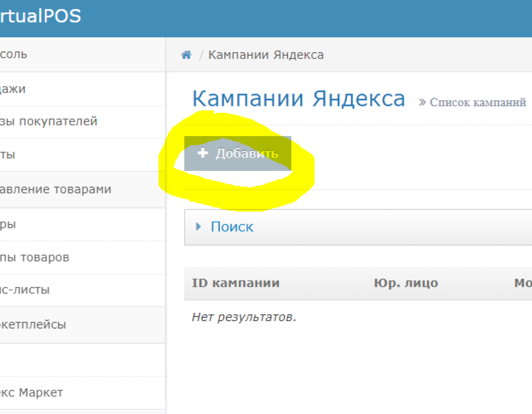532x414 pixels.
Task: Sort by ID кампании column
Action: pyautogui.click(x=236, y=283)
